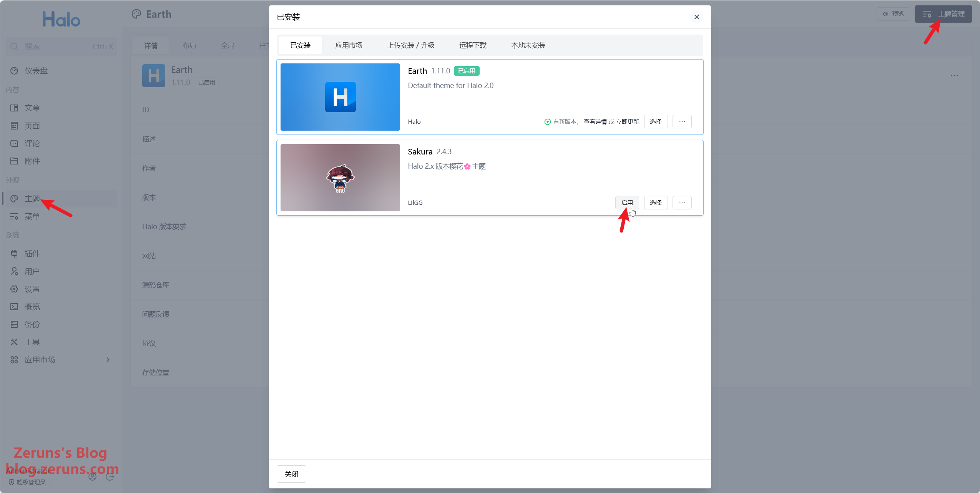Screen dimensions: 980x493
Task: Switch to the 上传安装 / 升级 tab
Action: (410, 45)
